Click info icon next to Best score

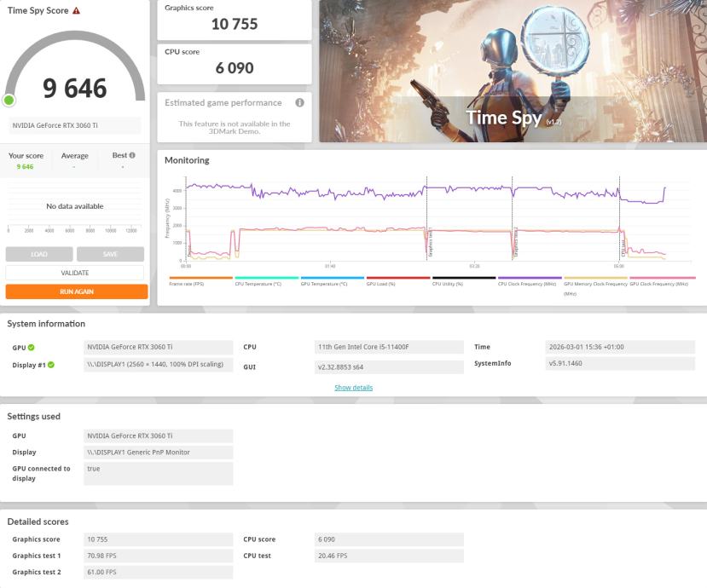pos(132,155)
